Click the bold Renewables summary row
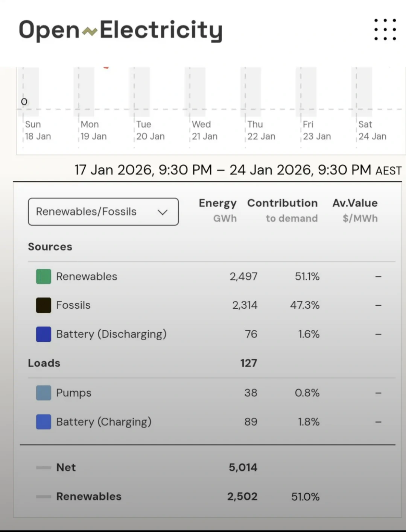 (89, 496)
